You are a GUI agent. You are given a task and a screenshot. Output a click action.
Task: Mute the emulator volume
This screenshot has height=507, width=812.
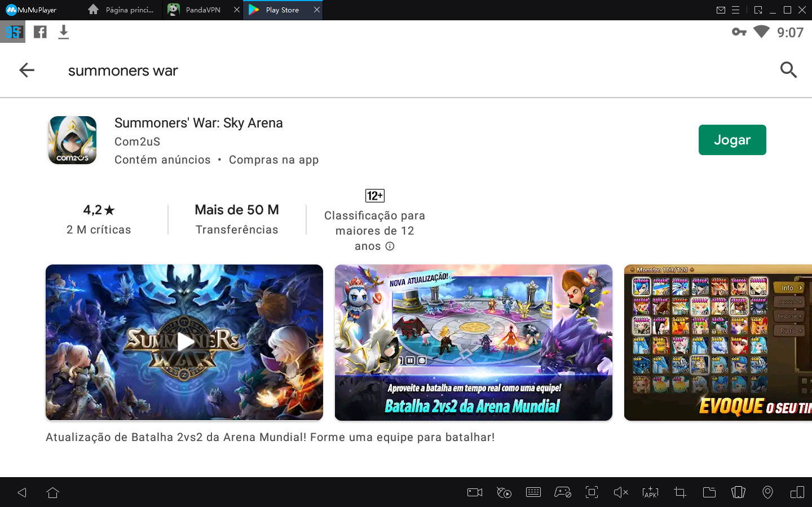tap(620, 492)
